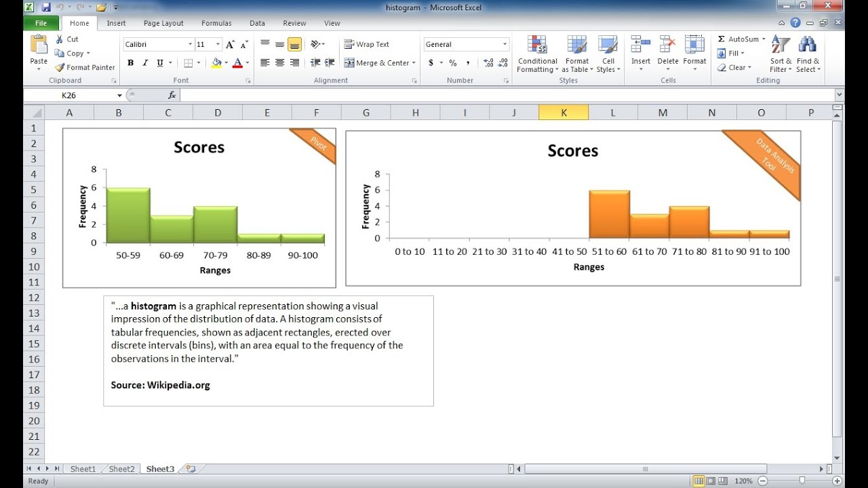
Task: Expand the formula bar
Action: click(840, 96)
